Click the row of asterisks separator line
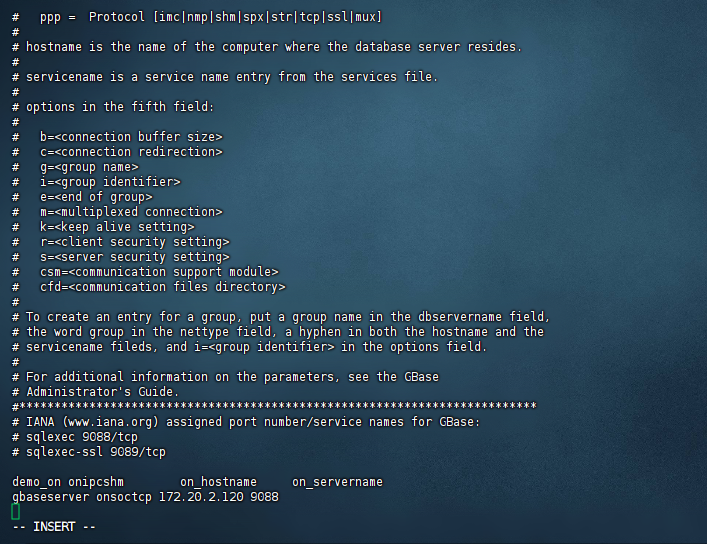Image resolution: width=707 pixels, height=544 pixels. (275, 406)
